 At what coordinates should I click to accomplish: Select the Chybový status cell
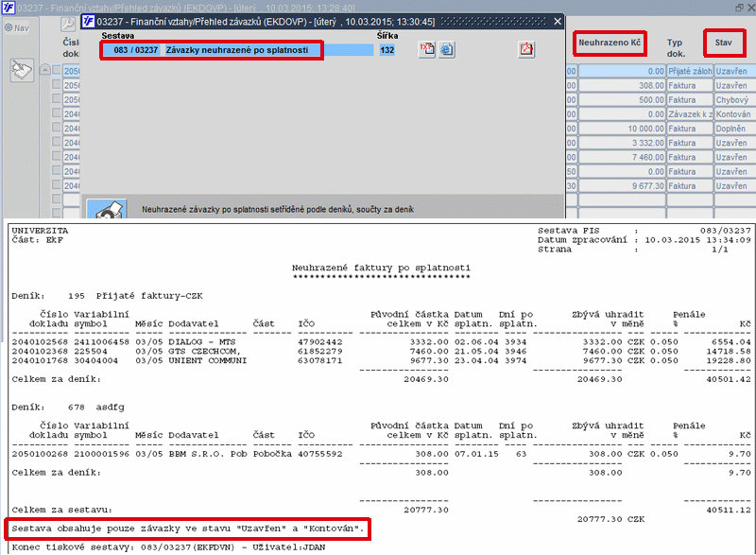735,100
